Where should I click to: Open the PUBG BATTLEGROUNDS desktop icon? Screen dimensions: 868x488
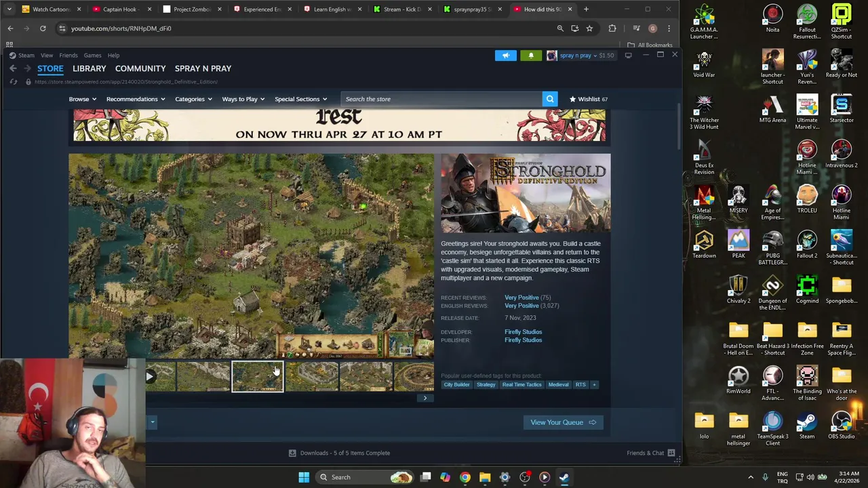click(772, 247)
